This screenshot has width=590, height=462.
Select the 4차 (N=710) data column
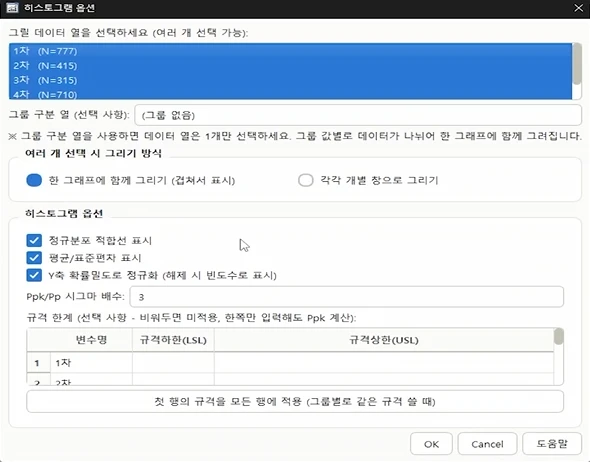(x=290, y=94)
